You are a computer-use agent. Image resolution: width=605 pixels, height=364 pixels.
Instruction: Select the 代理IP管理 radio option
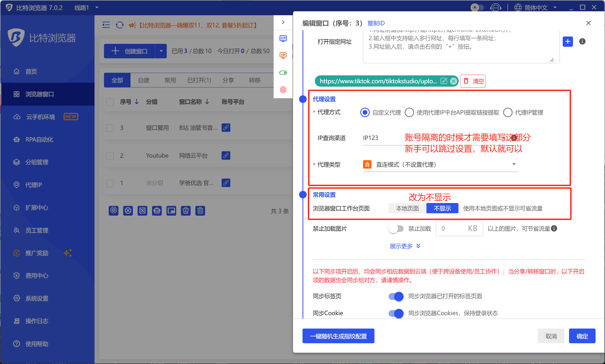click(x=508, y=113)
